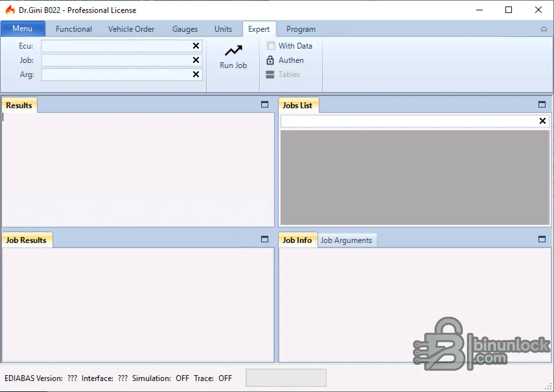Enable the With Data checkbox
This screenshot has width=554, height=392.
271,46
